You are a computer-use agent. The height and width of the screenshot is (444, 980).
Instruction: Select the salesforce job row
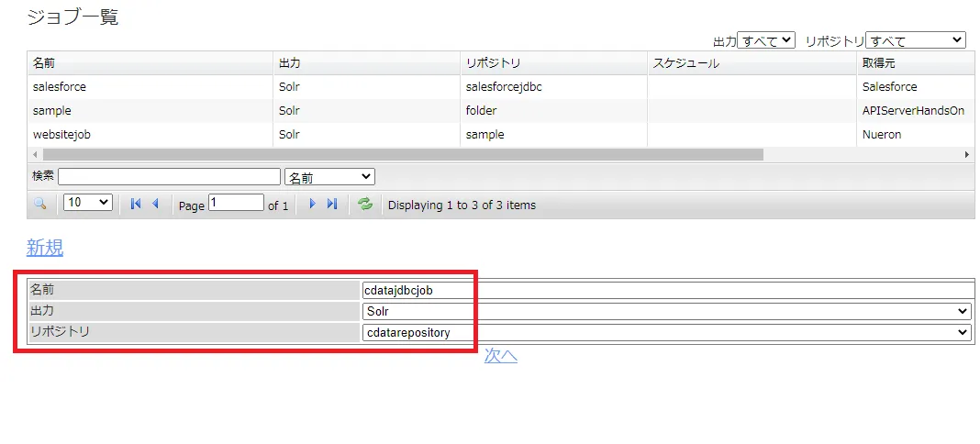(x=60, y=87)
